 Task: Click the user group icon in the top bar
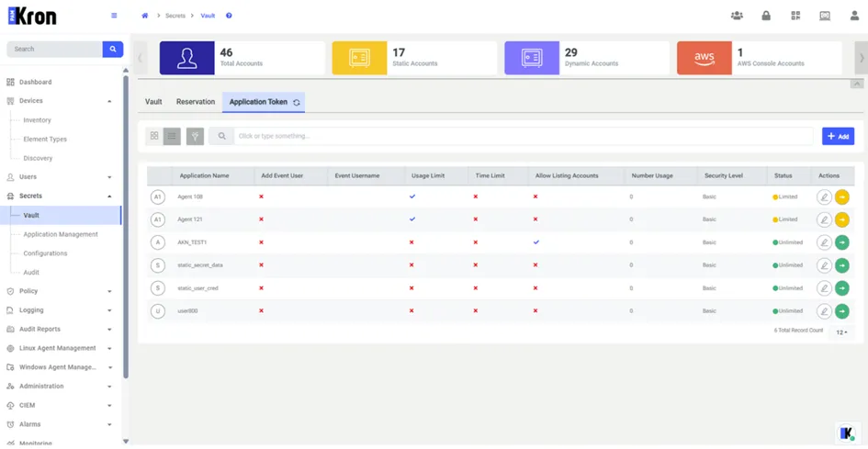coord(737,16)
